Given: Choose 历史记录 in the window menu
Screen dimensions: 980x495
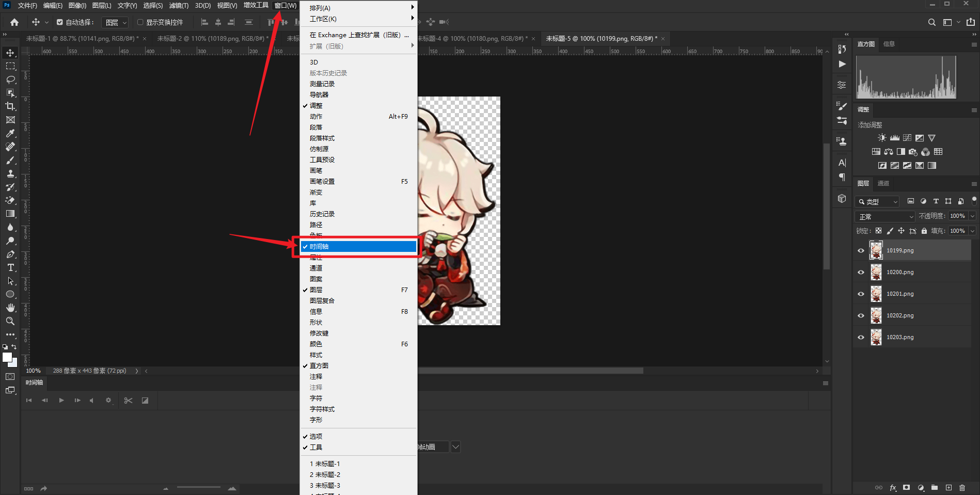Looking at the screenshot, I should [358, 214].
